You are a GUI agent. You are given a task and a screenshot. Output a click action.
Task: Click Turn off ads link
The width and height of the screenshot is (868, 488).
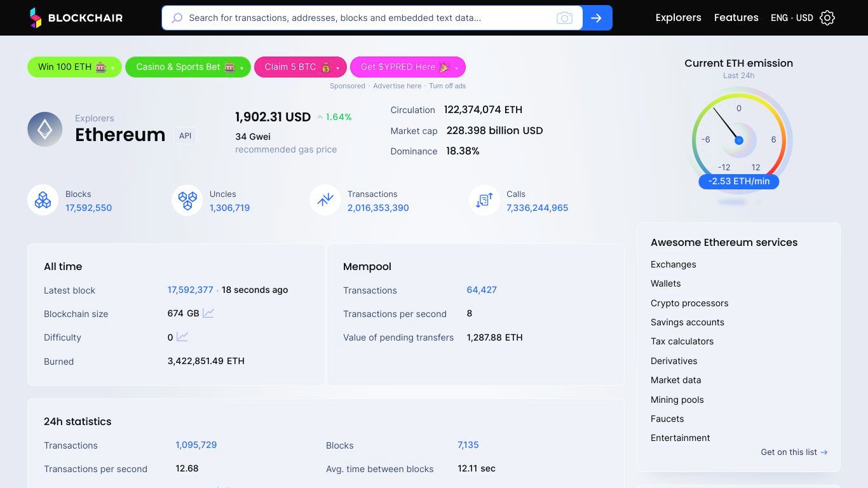pos(447,86)
